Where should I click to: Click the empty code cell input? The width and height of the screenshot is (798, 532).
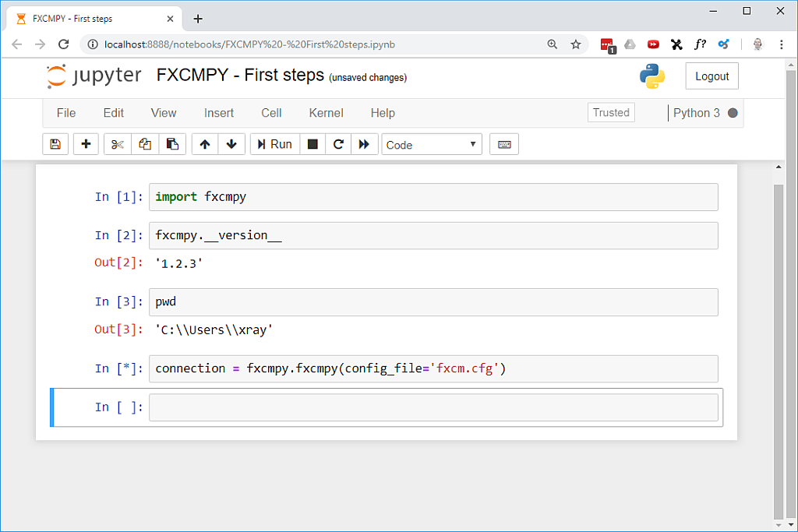pyautogui.click(x=433, y=407)
